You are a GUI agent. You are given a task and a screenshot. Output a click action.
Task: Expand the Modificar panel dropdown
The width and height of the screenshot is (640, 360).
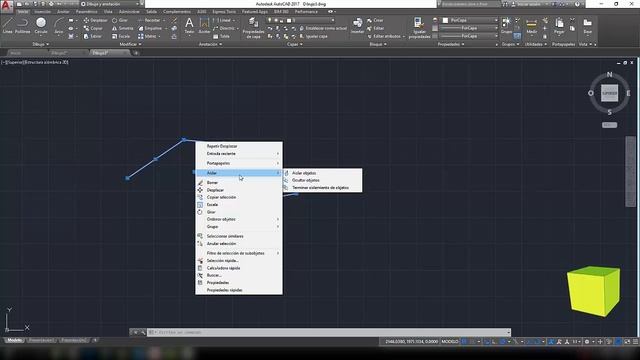(x=131, y=44)
